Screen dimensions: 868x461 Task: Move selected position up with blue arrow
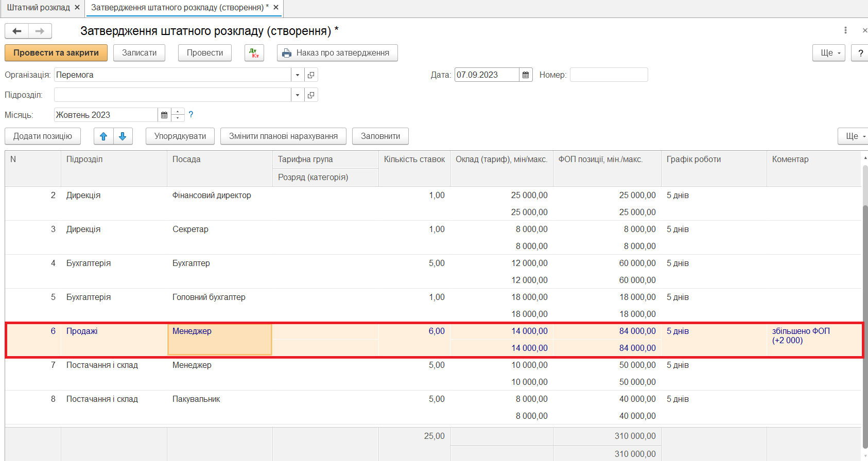[x=103, y=136]
